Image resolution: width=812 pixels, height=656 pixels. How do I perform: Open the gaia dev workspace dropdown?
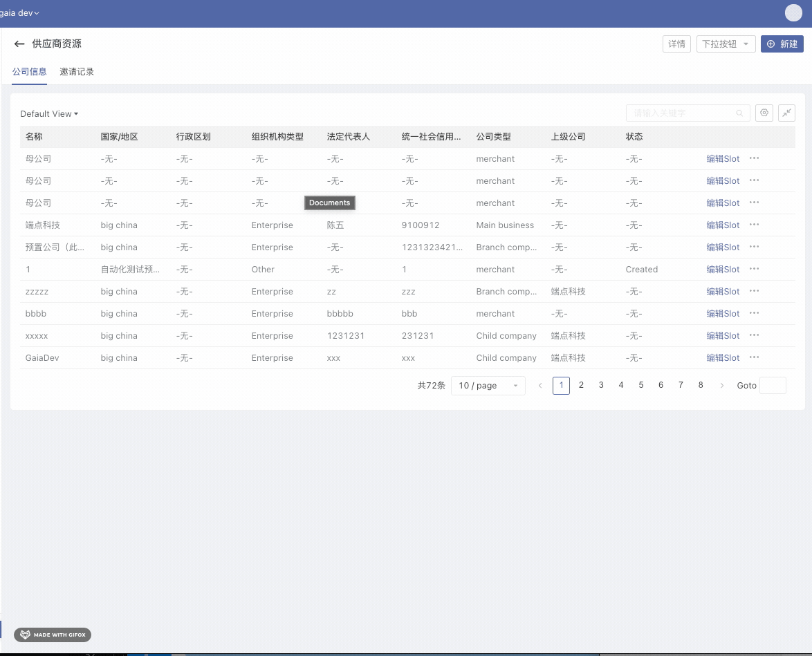coord(19,13)
